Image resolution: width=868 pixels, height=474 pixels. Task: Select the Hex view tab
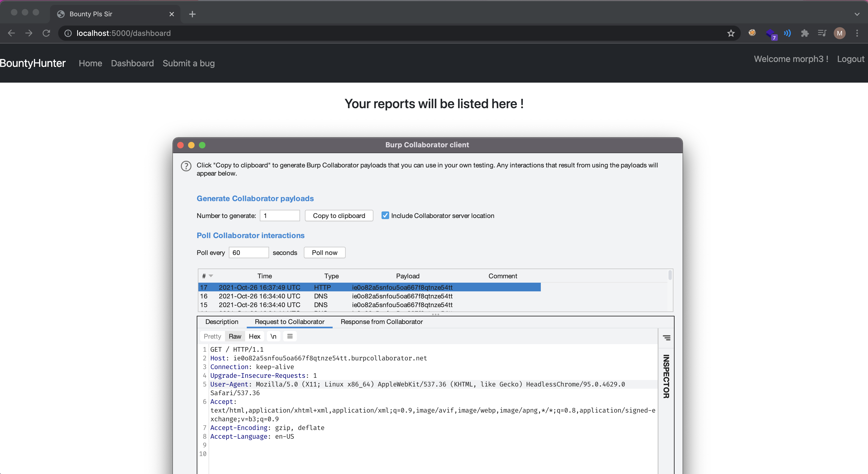[254, 336]
